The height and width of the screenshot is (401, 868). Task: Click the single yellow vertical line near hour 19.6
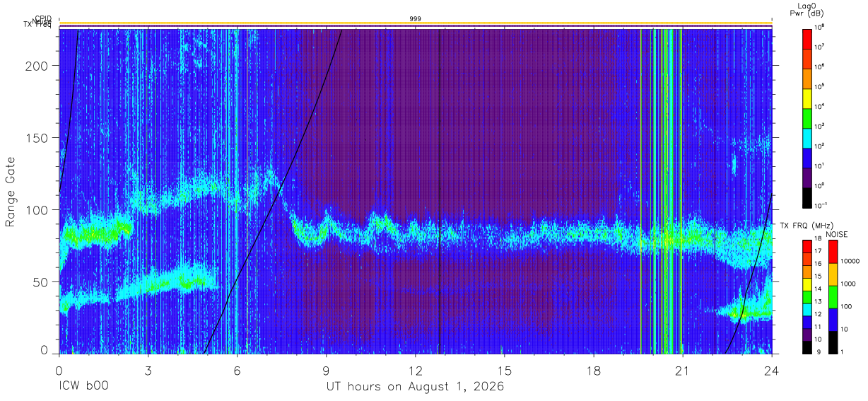click(640, 191)
